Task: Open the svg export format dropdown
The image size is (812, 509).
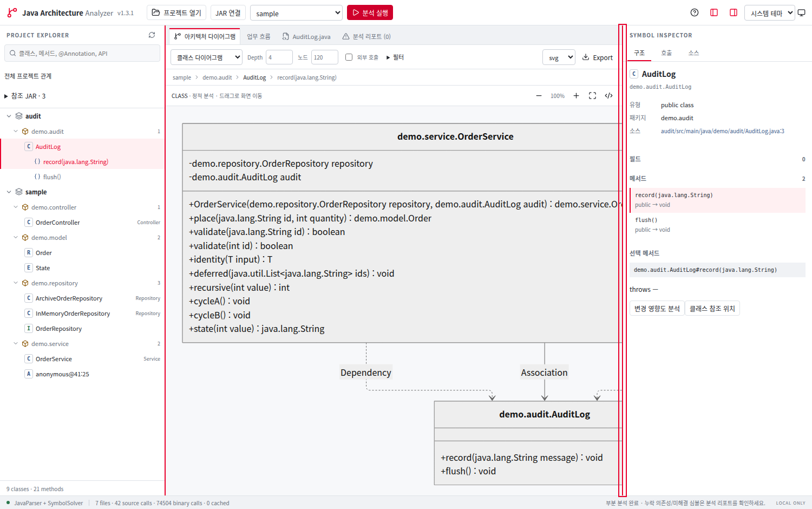Action: point(559,57)
